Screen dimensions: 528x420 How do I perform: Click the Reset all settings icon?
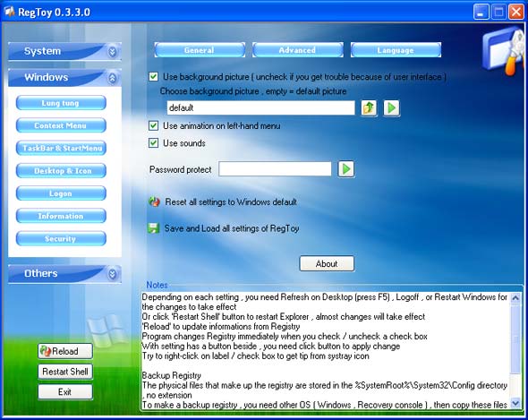click(x=154, y=201)
